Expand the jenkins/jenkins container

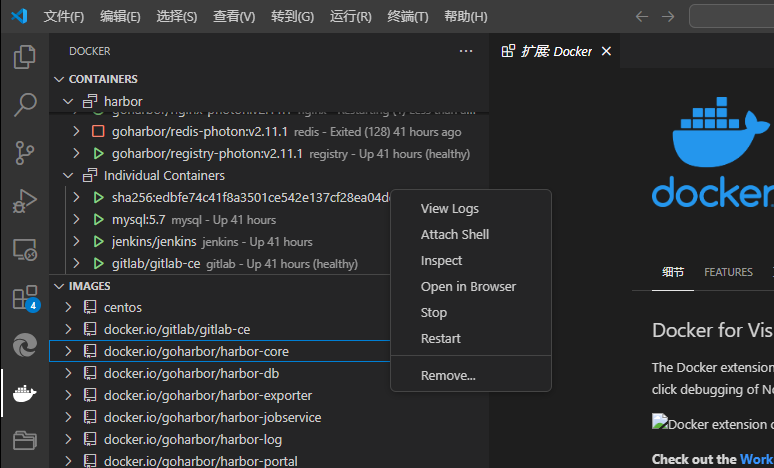coord(76,242)
